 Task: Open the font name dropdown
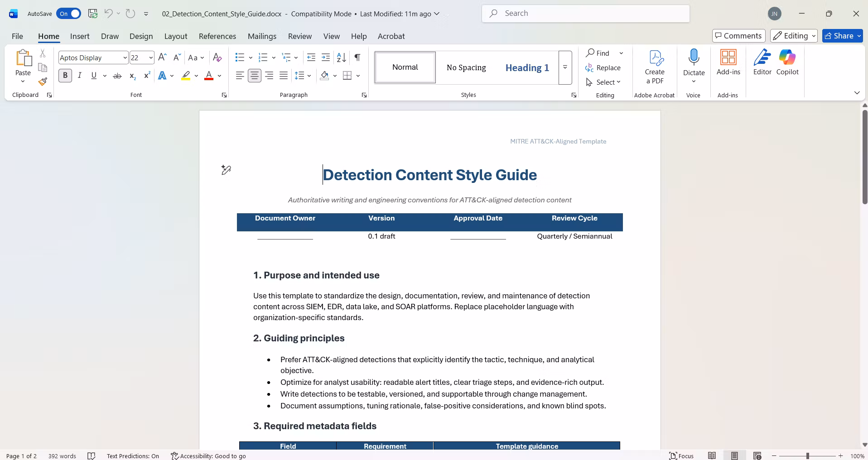pos(125,57)
